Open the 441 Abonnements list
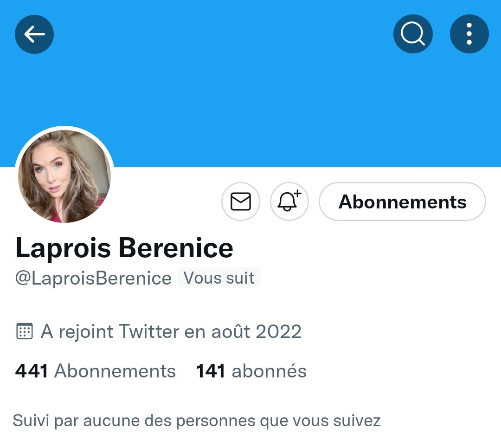The height and width of the screenshot is (448, 501). pyautogui.click(x=95, y=371)
